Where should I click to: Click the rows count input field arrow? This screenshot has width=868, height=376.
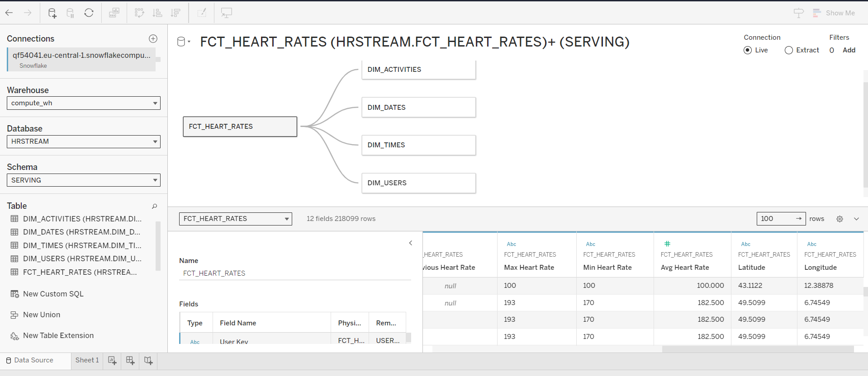(799, 219)
